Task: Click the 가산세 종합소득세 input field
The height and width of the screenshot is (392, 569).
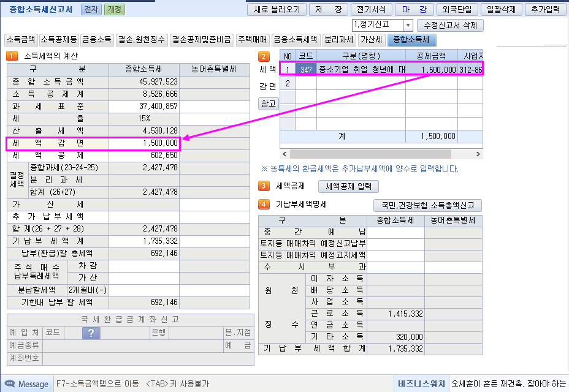Action: pos(144,205)
